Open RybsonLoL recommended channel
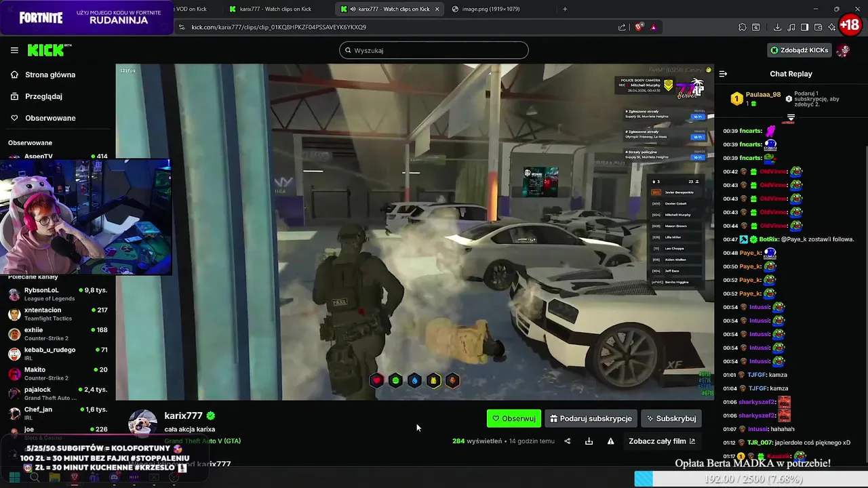The width and height of the screenshot is (868, 488). (x=58, y=294)
